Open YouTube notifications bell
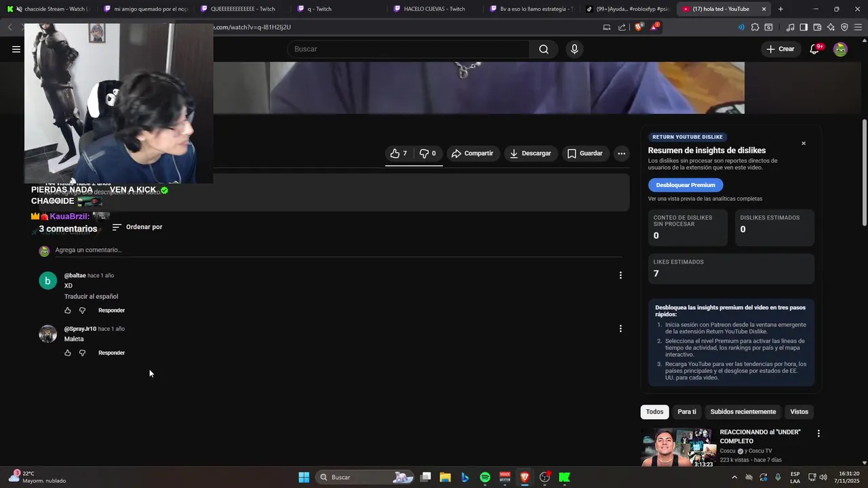 (x=815, y=49)
